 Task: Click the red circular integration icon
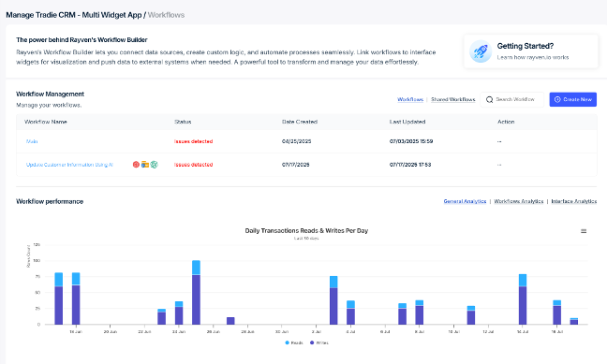[x=136, y=165]
